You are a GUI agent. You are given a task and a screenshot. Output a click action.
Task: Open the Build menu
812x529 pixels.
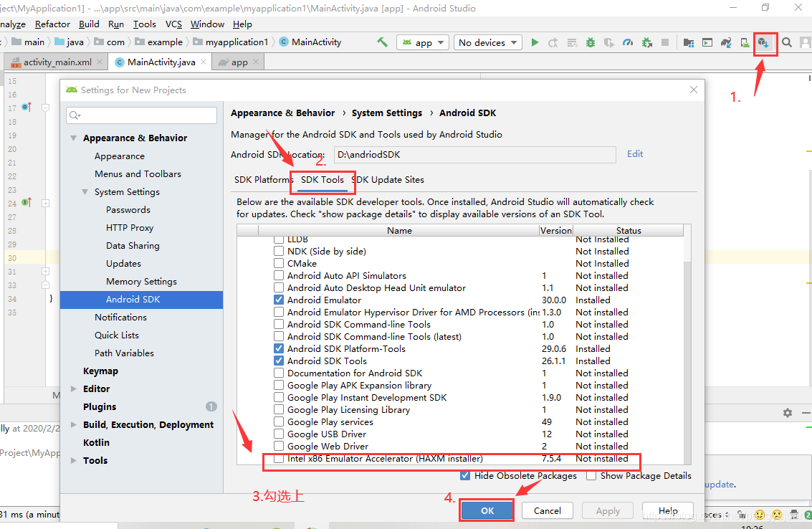click(89, 24)
